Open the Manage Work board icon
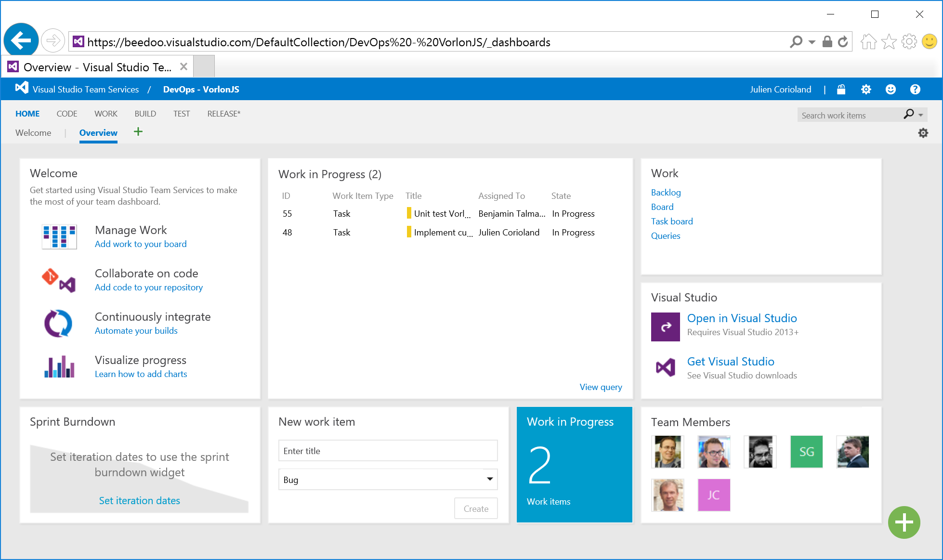Screen dimensions: 943x560 (59, 236)
